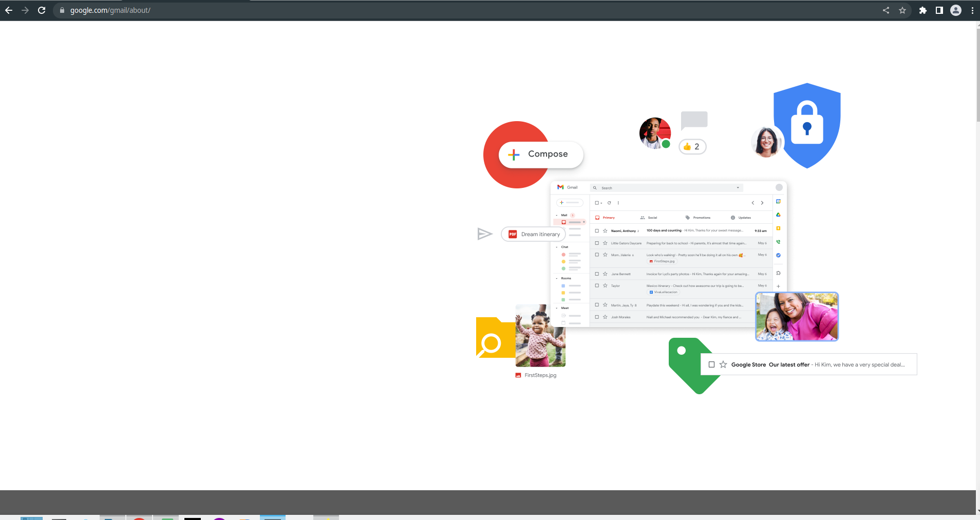Open the Chrome profile avatar menu
This screenshot has width=980, height=520.
tap(956, 10)
